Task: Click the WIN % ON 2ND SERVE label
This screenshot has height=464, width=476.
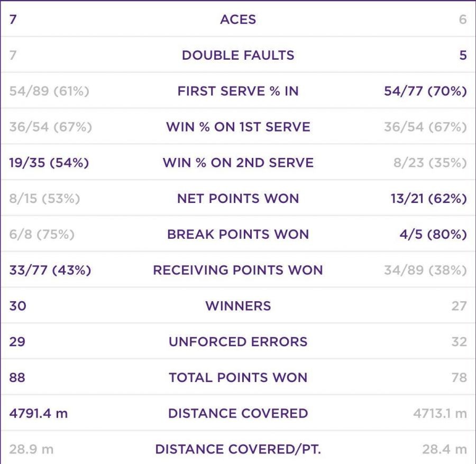Action: point(238,163)
